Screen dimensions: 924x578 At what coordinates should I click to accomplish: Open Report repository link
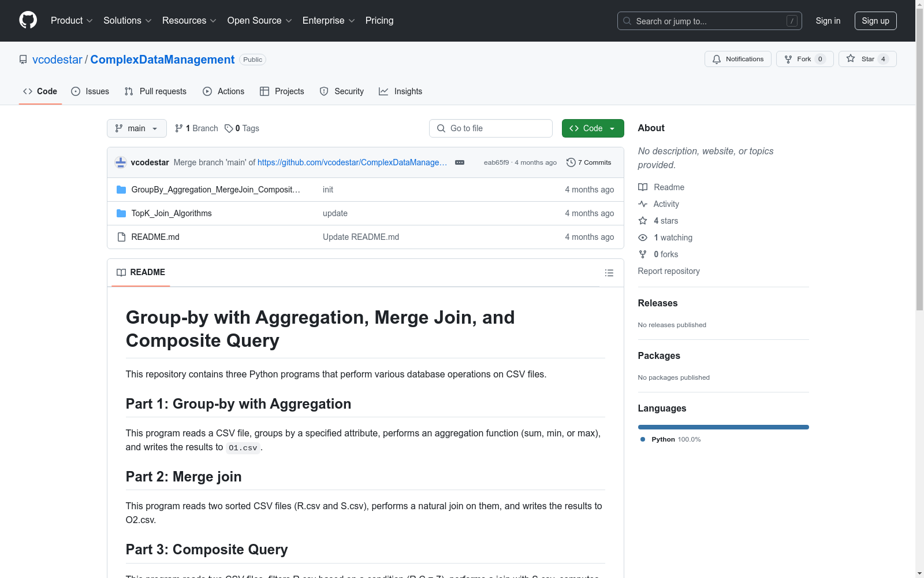click(x=668, y=271)
